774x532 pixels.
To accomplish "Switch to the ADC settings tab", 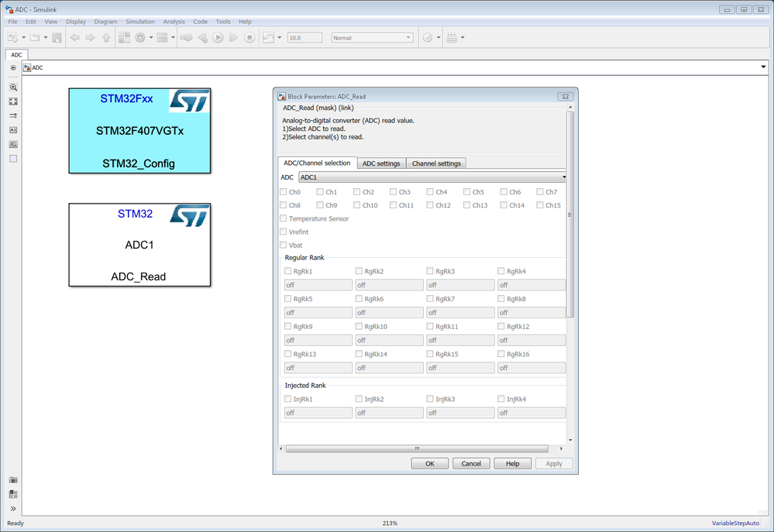I will pos(381,163).
